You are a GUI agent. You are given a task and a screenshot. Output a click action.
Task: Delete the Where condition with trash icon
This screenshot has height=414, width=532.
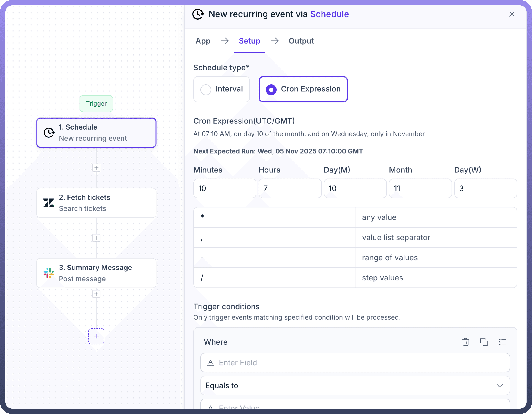(465, 342)
